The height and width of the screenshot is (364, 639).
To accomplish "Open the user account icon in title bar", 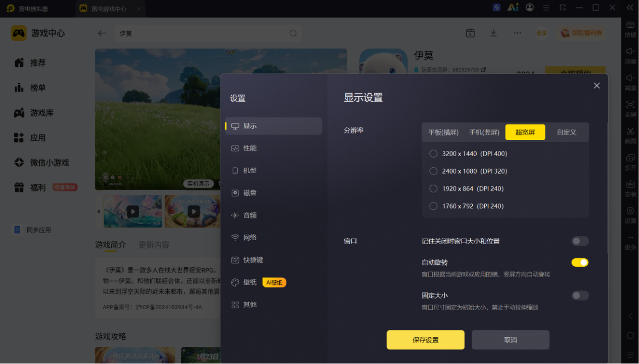I will click(530, 8).
